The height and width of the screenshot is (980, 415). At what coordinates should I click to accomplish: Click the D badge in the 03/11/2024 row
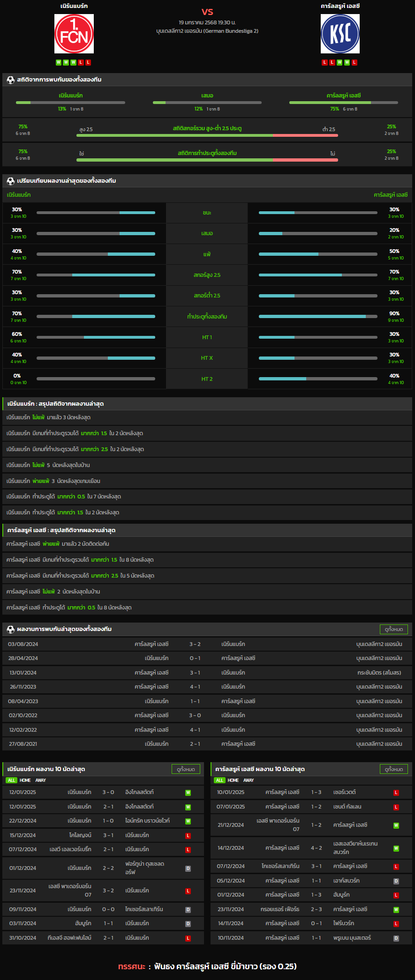click(x=188, y=924)
